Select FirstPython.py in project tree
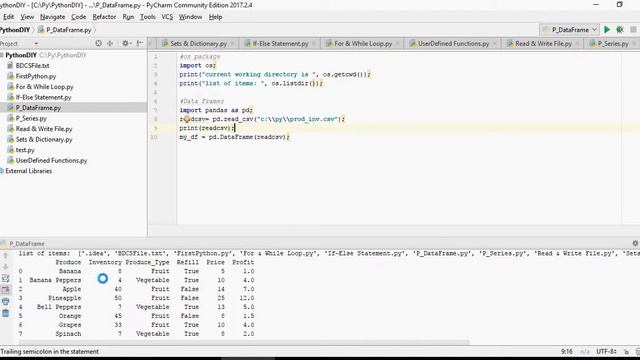 (x=36, y=76)
